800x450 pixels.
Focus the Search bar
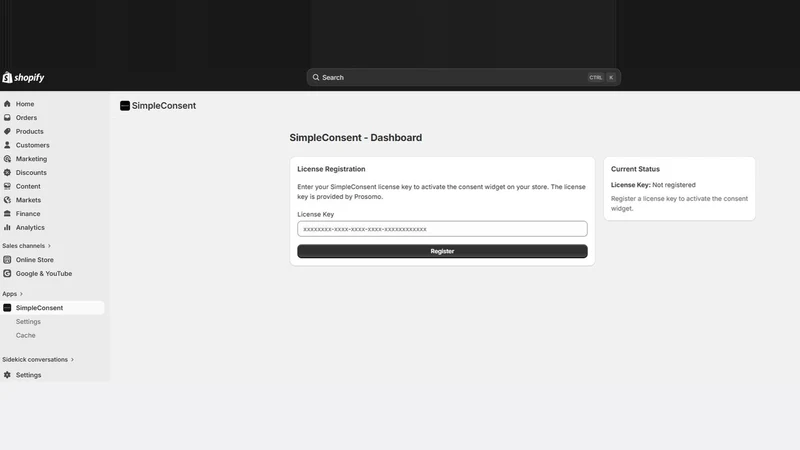[x=463, y=78]
